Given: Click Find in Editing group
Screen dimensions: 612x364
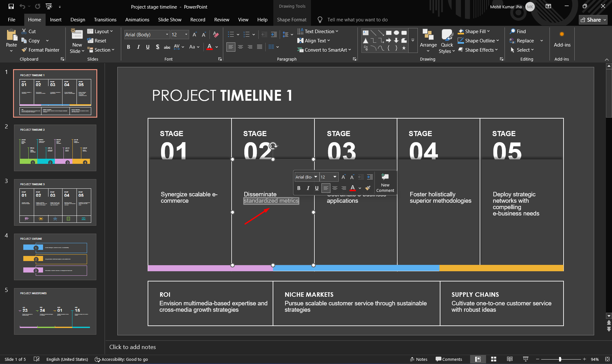Looking at the screenshot, I should point(518,31).
